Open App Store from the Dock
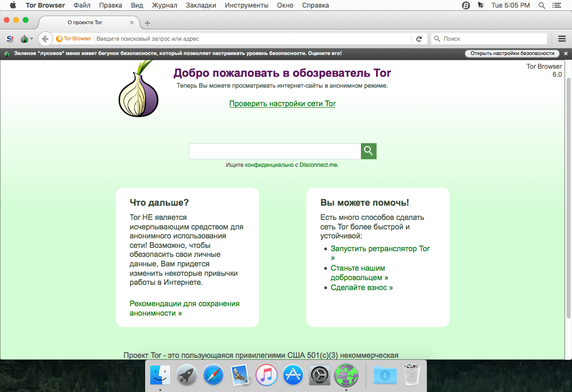Viewport: 572px width, 392px height. click(293, 375)
